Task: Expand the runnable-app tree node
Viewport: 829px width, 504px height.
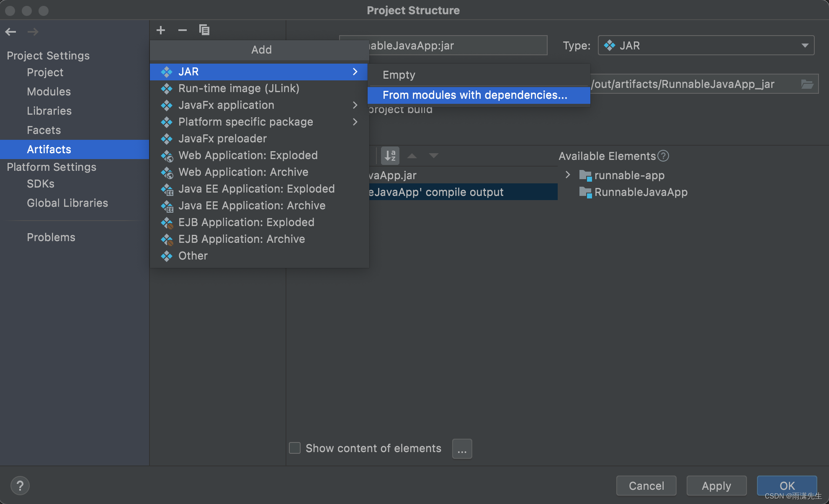Action: pyautogui.click(x=568, y=175)
